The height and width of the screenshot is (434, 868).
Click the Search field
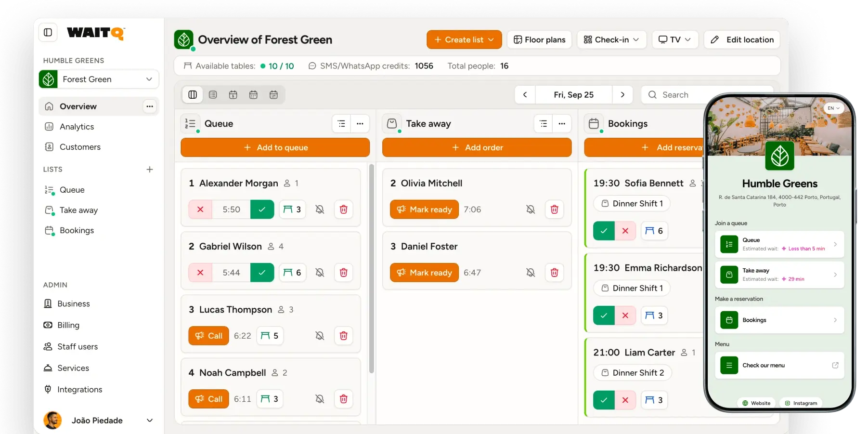(674, 95)
